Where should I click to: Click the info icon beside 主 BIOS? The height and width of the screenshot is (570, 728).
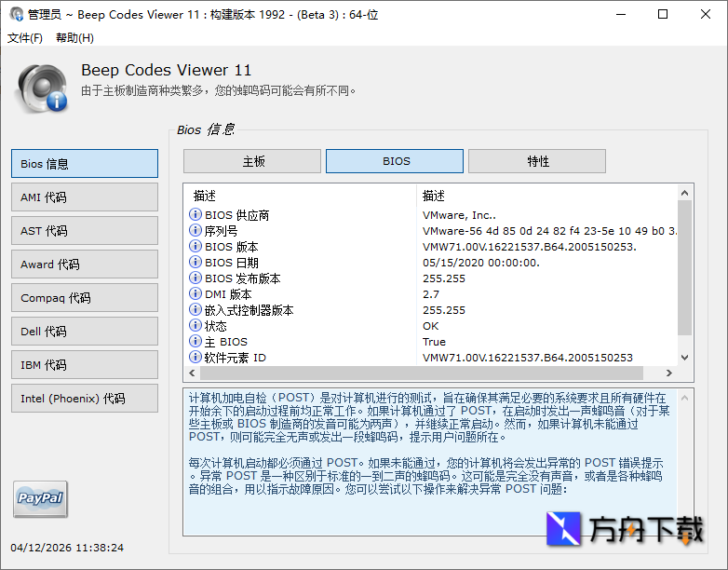195,341
